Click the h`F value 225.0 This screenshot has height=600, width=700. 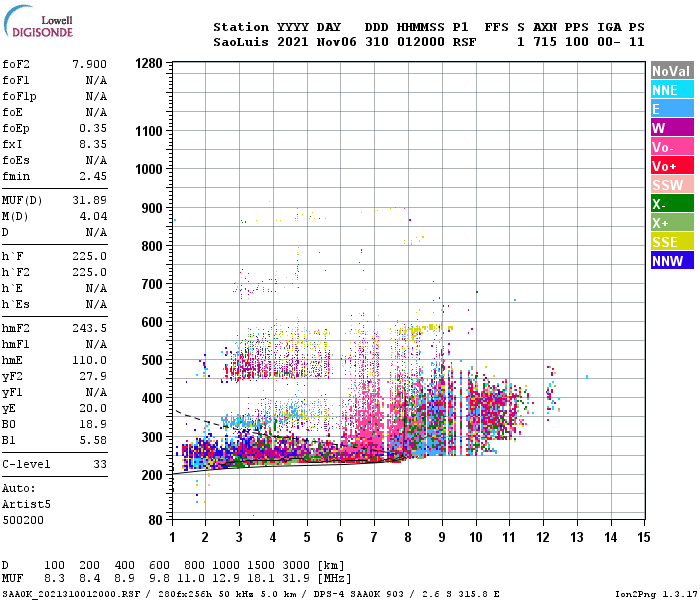90,257
